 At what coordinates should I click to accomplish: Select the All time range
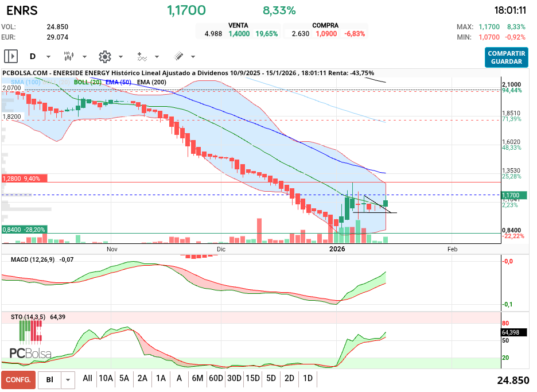pyautogui.click(x=87, y=378)
